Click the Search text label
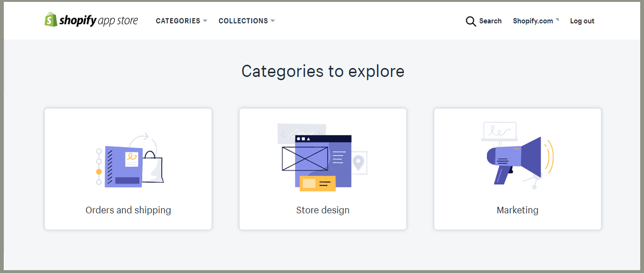This screenshot has width=644, height=273. [490, 21]
